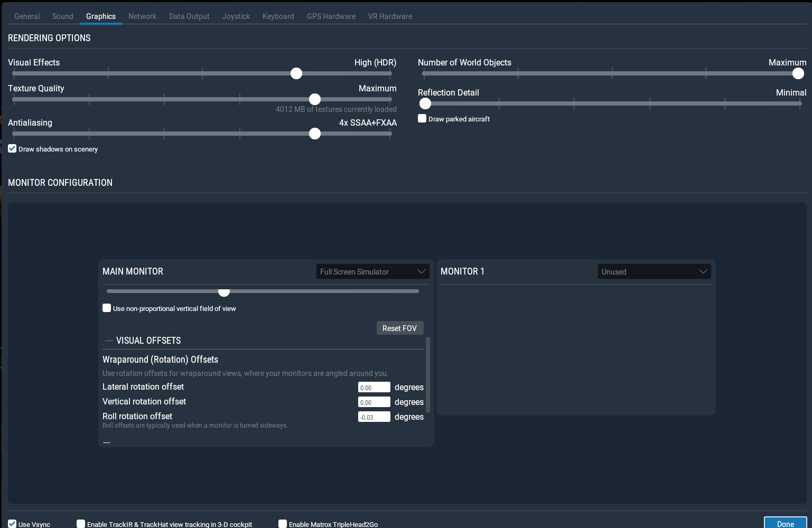The height and width of the screenshot is (528, 812).
Task: Open the Data Output tab
Action: pyautogui.click(x=189, y=16)
